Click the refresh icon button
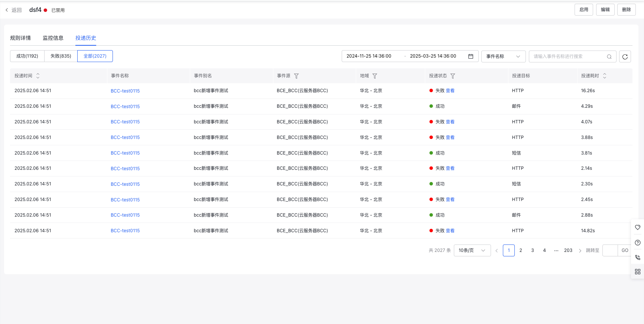 coord(625,56)
